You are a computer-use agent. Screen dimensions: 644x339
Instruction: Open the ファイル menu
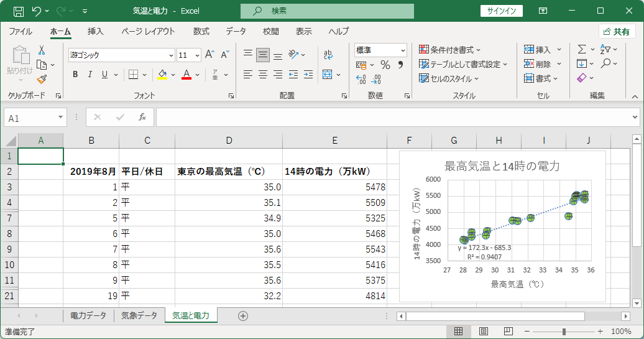click(20, 32)
